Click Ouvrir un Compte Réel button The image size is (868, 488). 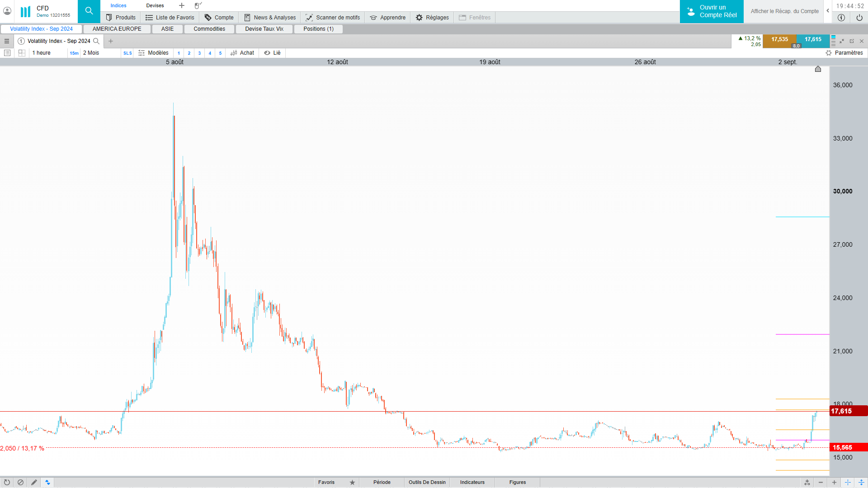click(712, 11)
